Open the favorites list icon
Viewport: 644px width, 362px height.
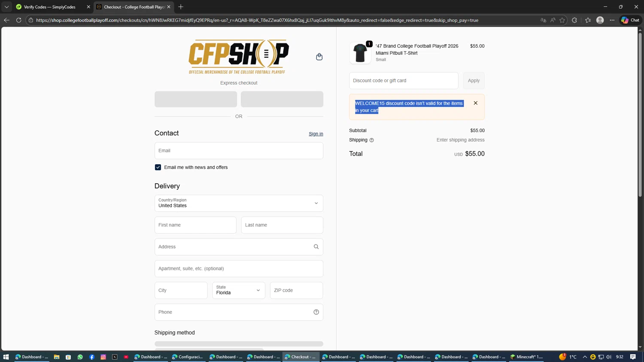588,20
